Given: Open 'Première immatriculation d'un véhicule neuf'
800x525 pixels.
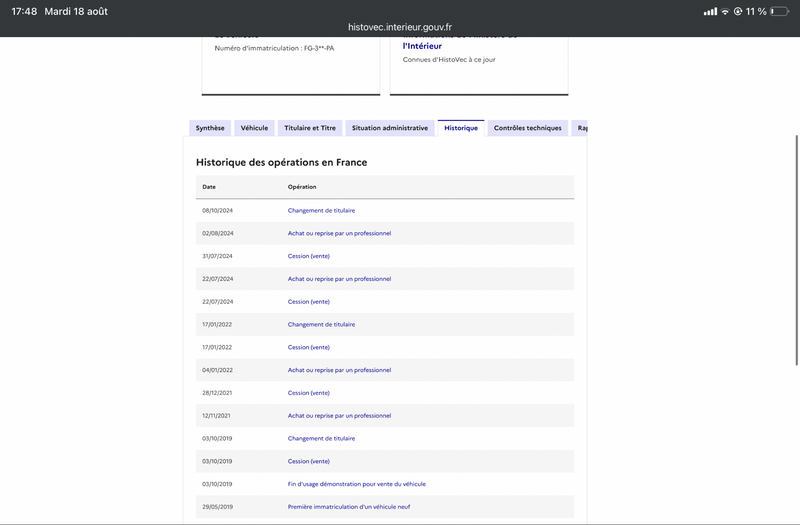Looking at the screenshot, I should click(x=349, y=507).
